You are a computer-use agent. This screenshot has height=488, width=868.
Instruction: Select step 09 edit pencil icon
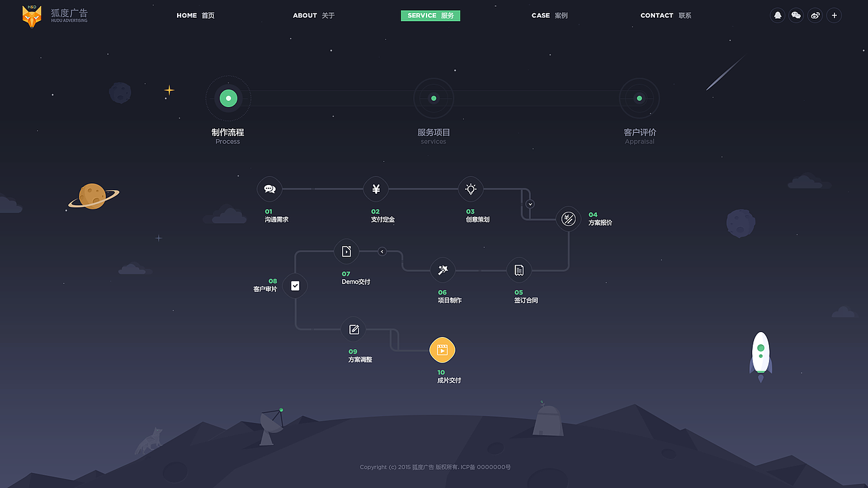353,329
